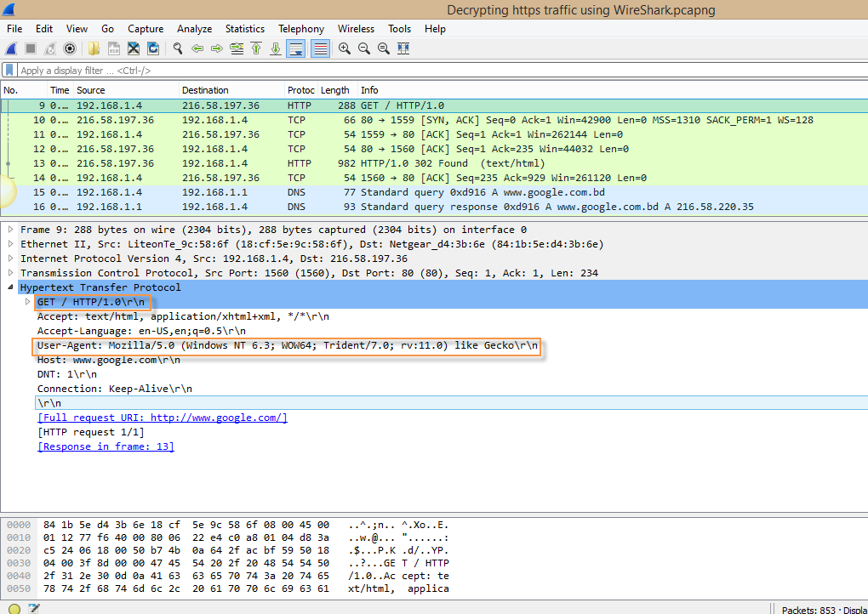Reload the capture file from the toolbar
The image size is (868, 614).
click(x=153, y=48)
